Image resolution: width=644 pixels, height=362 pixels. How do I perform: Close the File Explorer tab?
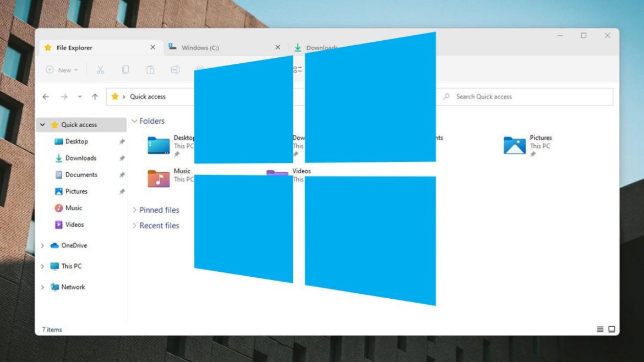tap(152, 48)
